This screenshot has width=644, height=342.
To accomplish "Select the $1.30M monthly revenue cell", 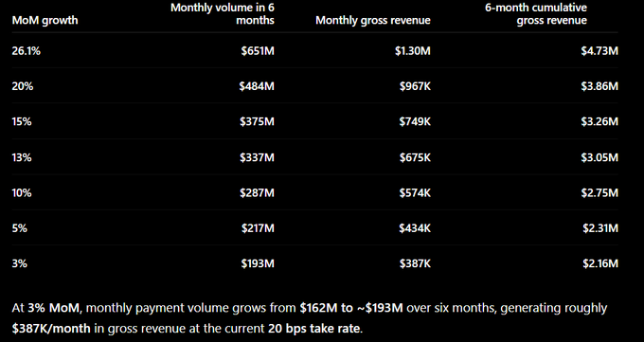I will pos(413,51).
